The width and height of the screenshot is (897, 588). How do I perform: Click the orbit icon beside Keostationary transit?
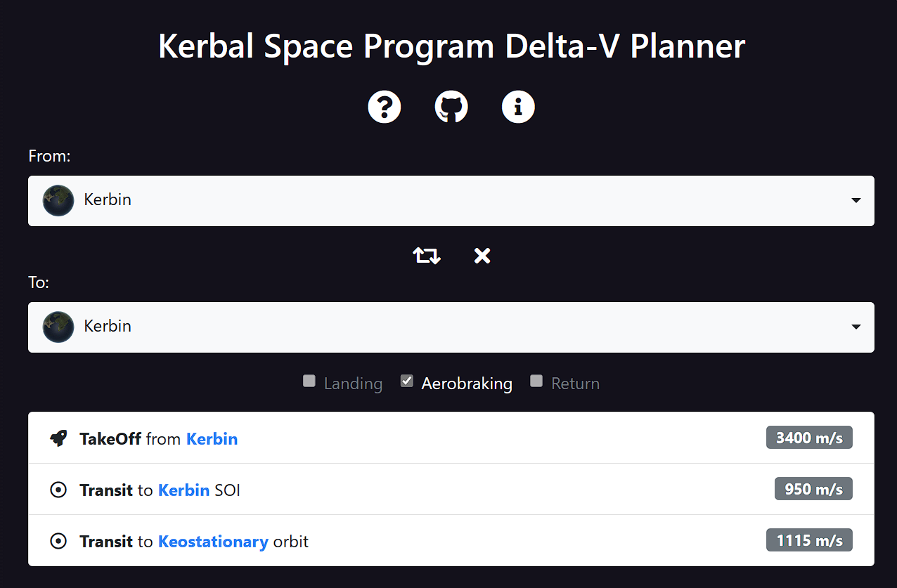coord(58,540)
